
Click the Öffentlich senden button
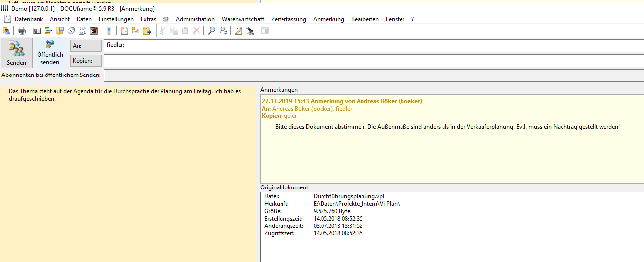click(50, 53)
